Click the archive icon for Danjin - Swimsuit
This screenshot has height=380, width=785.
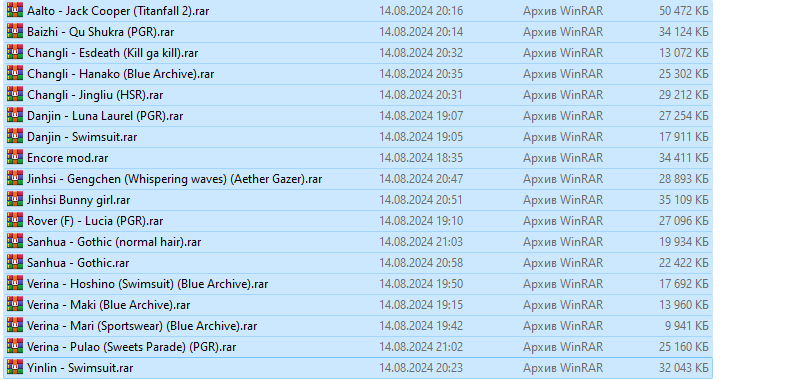15,136
